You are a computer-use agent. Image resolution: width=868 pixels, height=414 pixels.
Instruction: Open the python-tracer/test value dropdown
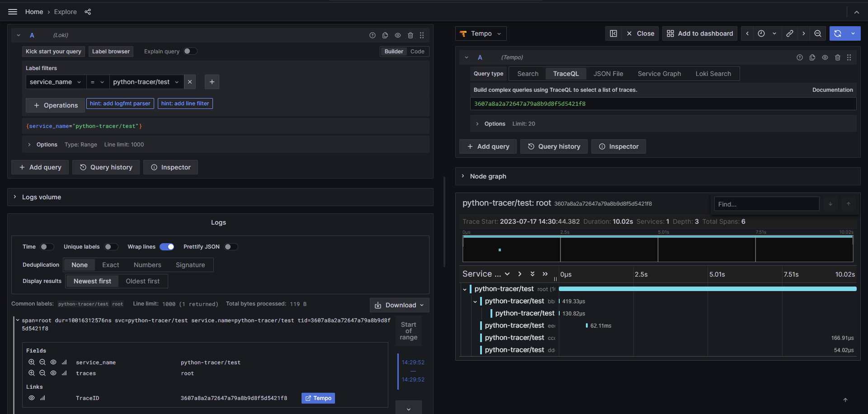[146, 82]
